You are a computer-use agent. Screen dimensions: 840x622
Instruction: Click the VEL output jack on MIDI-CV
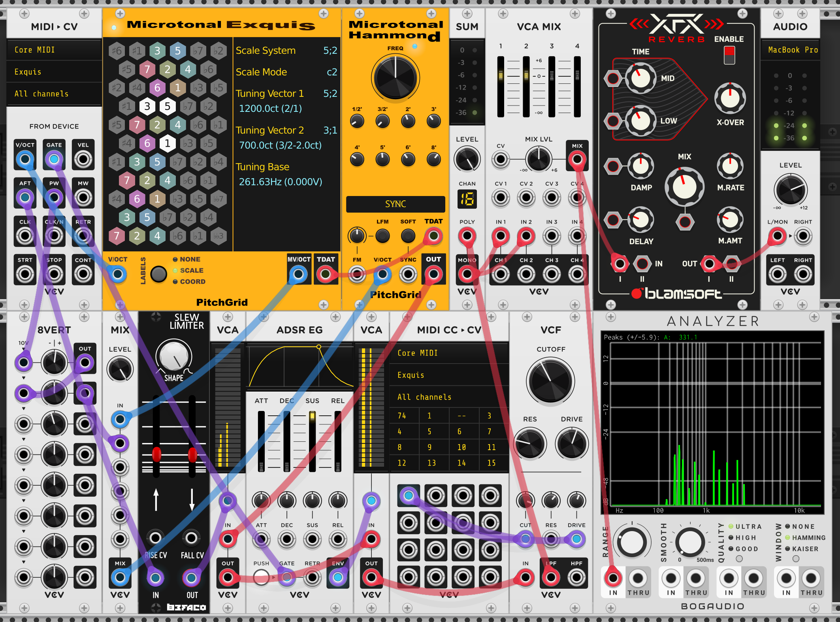point(83,159)
